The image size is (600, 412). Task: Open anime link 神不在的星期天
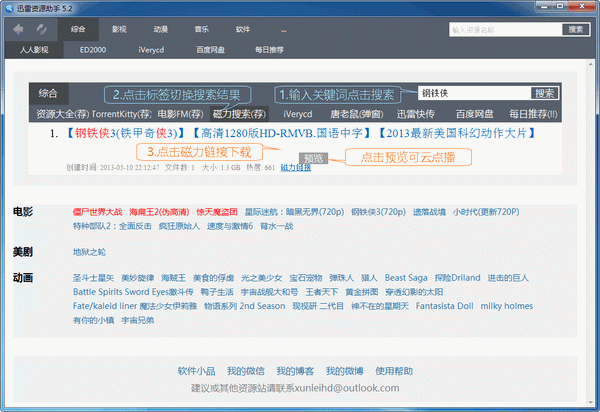pos(380,306)
